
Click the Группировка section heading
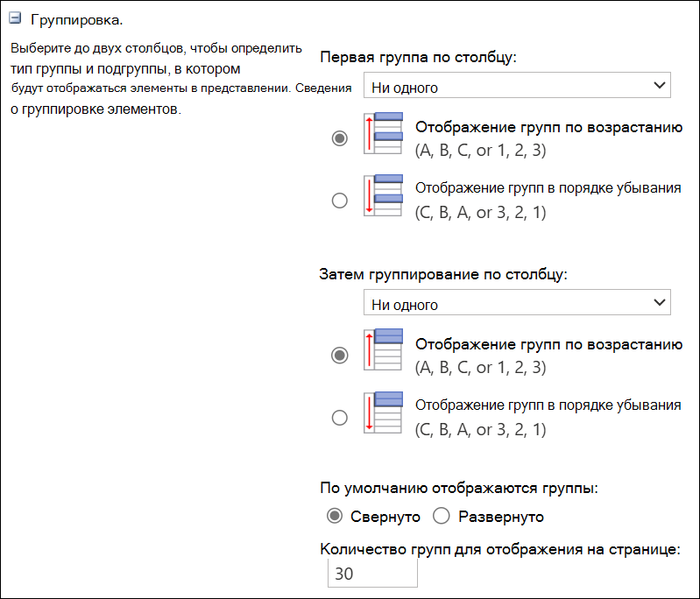point(76,20)
